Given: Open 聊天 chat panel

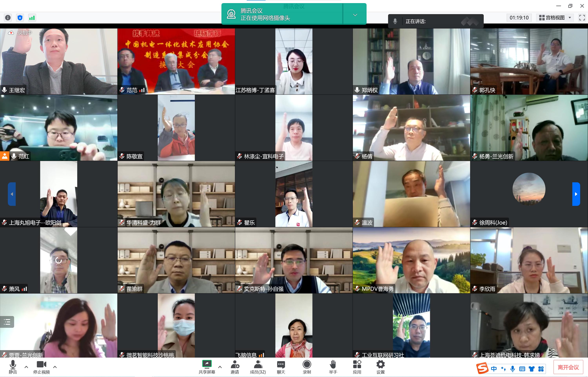Looking at the screenshot, I should (x=281, y=367).
